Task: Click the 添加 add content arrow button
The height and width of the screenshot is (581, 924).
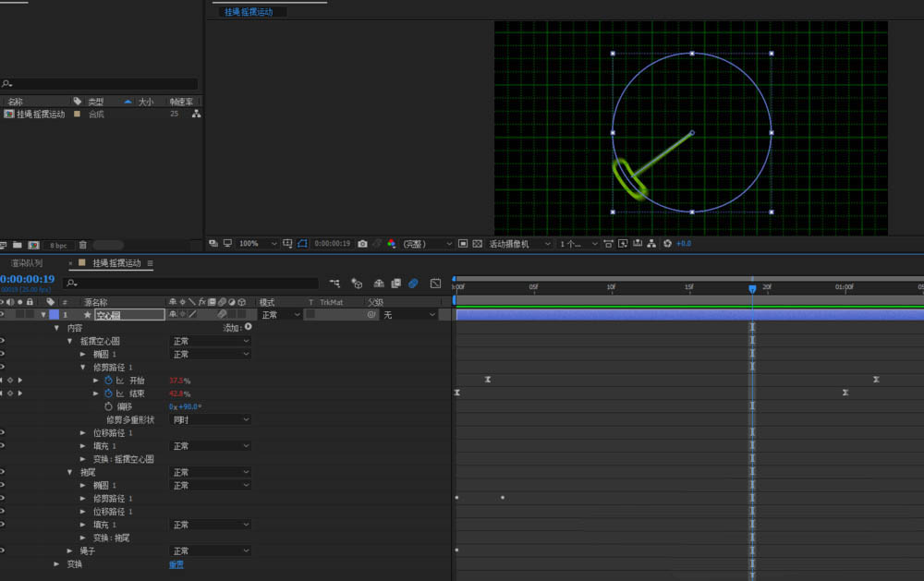Action: tap(248, 327)
